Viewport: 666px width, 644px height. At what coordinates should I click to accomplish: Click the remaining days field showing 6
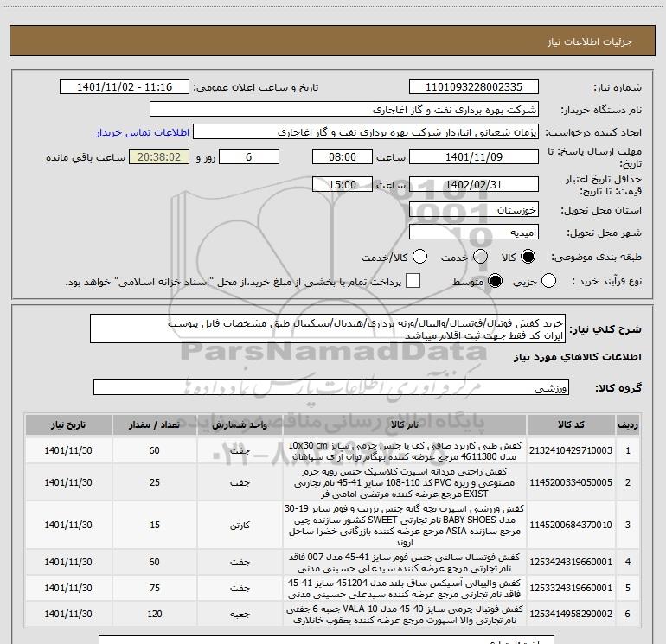pos(249,156)
